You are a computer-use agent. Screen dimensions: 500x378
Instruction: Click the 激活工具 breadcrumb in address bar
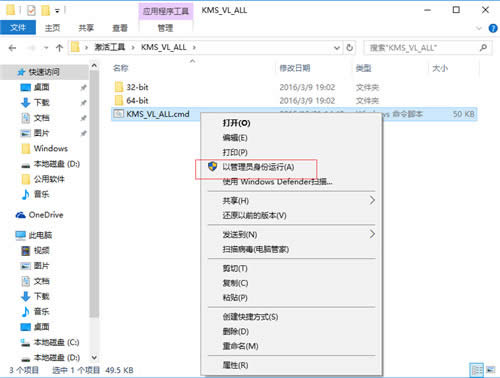point(110,47)
